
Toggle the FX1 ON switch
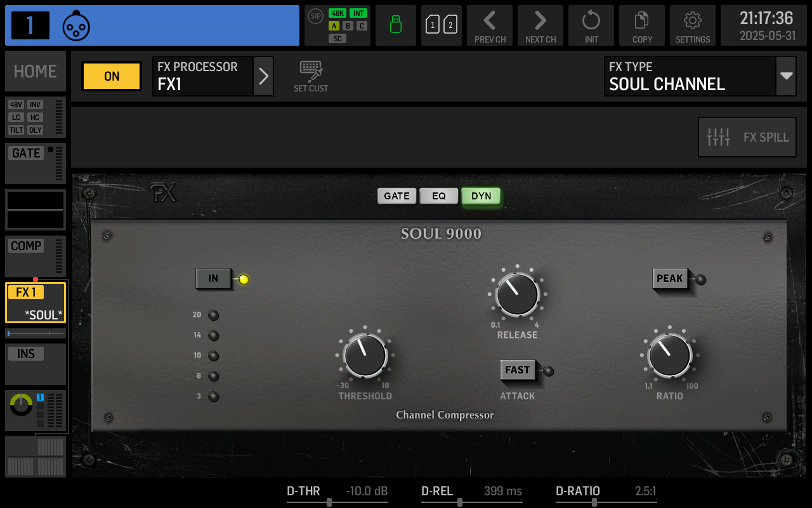[111, 76]
